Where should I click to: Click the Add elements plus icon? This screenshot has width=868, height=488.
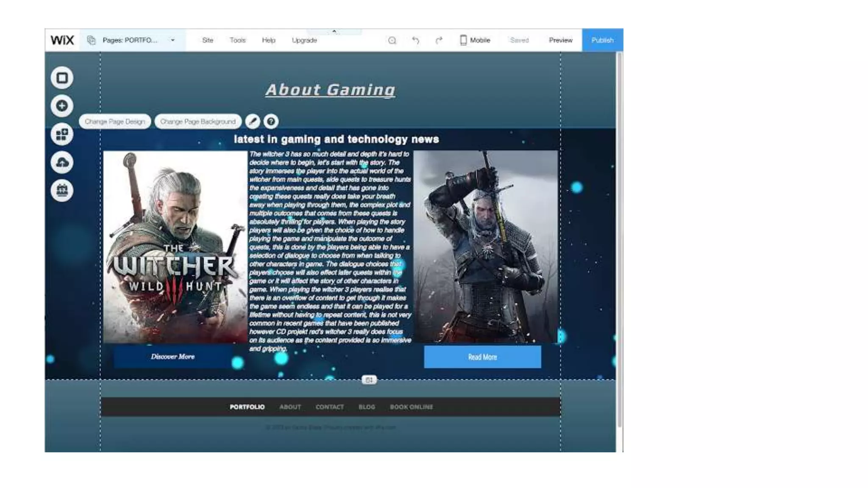click(x=62, y=106)
